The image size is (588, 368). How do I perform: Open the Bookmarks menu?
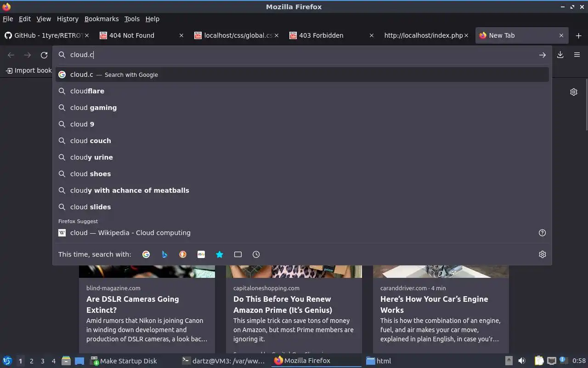(102, 19)
